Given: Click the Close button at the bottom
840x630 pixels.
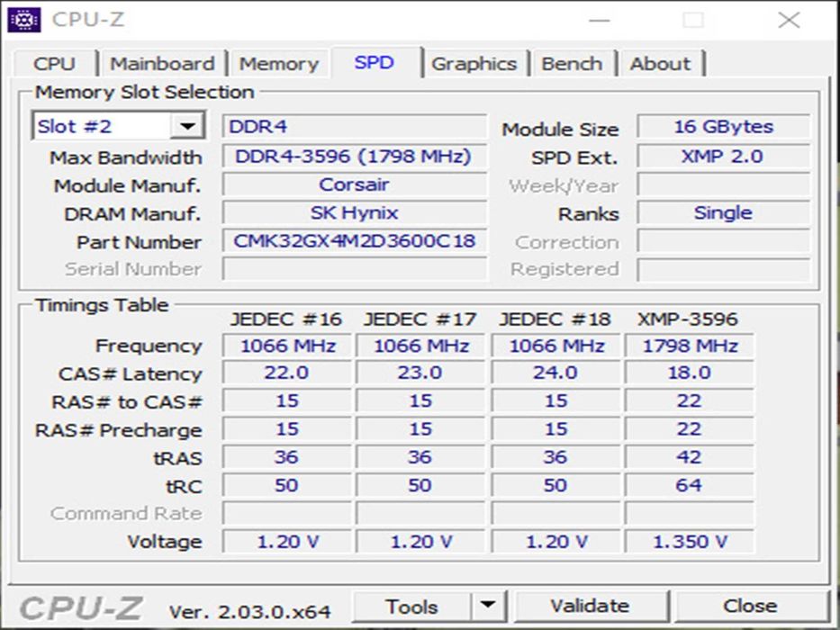Looking at the screenshot, I should (750, 606).
